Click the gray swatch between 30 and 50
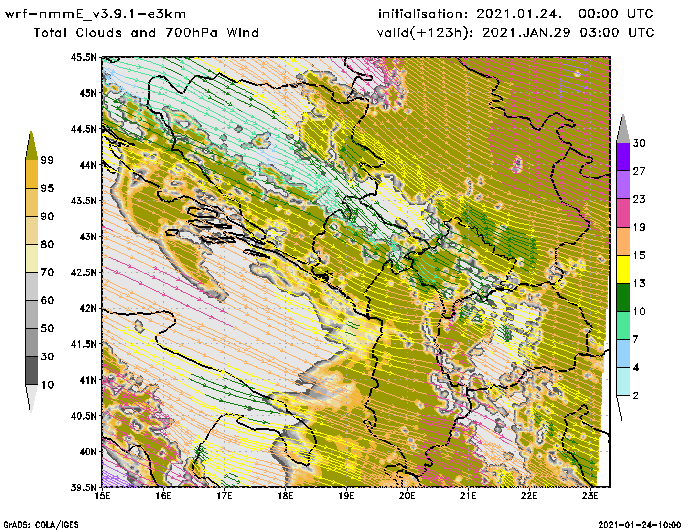This screenshot has width=700, height=530. [31, 343]
